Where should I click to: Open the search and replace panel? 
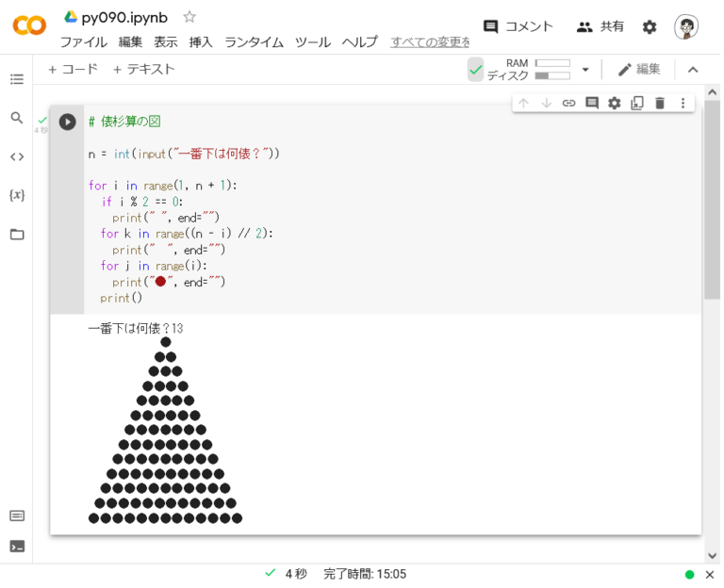[17, 118]
